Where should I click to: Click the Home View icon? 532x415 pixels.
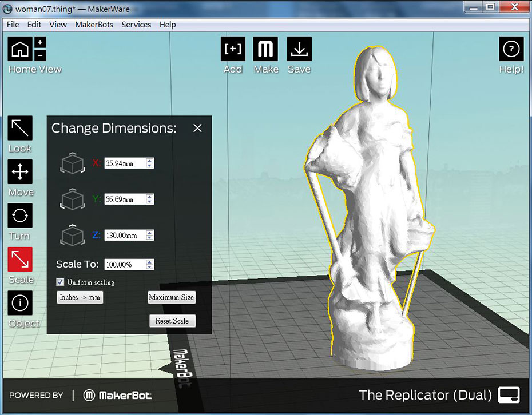(20, 49)
